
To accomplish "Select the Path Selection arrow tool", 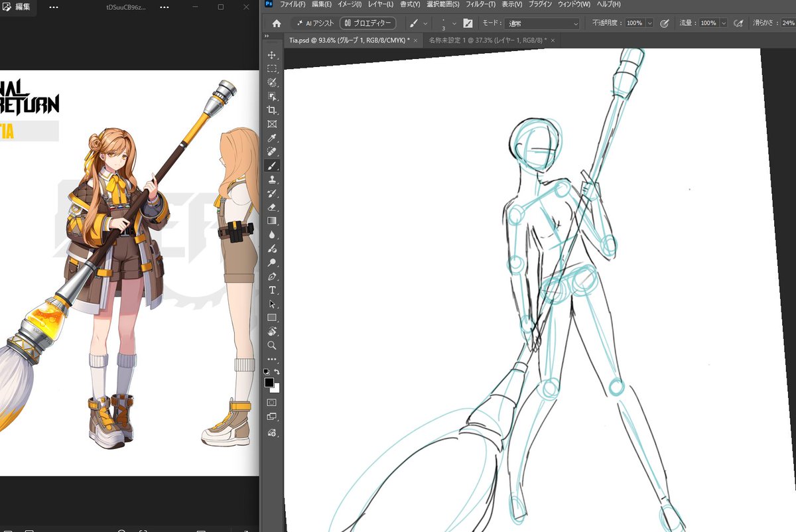I will pos(272,304).
